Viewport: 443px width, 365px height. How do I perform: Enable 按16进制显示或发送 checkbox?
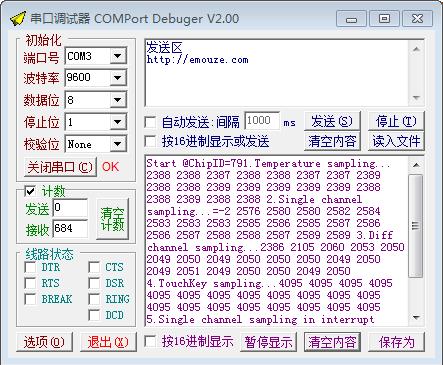pos(150,141)
